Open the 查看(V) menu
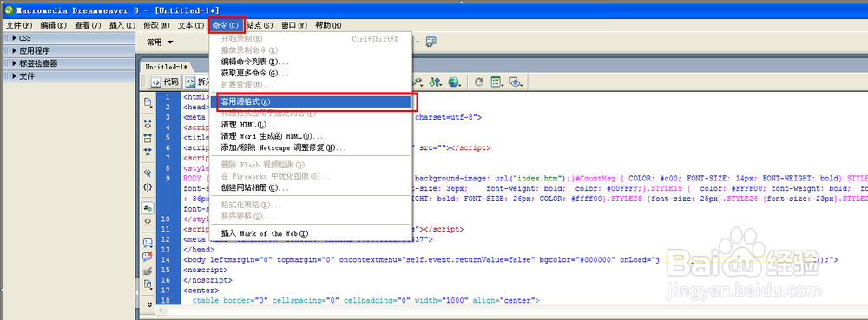This screenshot has height=320, width=868. click(x=88, y=25)
